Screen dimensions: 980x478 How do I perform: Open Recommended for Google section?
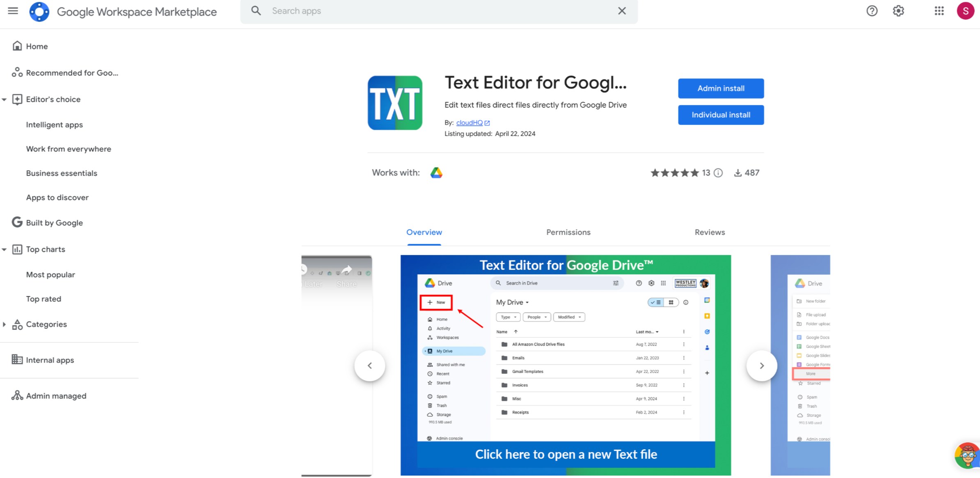pyautogui.click(x=72, y=73)
